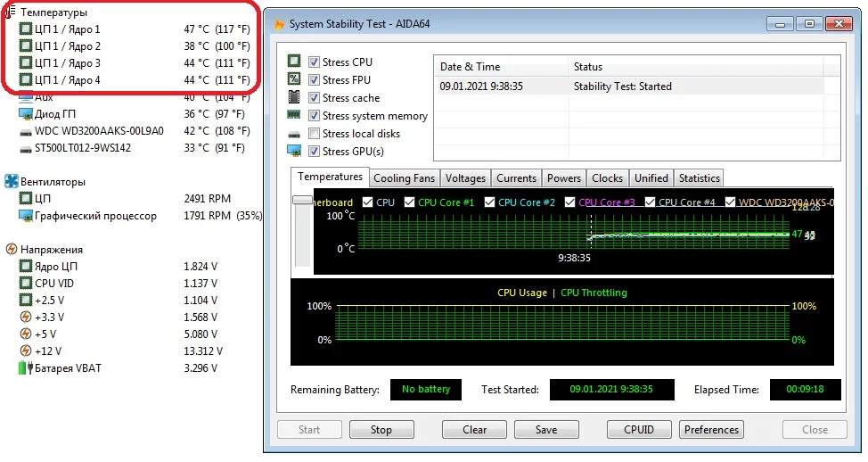Toggle the CPU Core #4 graph checkbox
The width and height of the screenshot is (868, 462).
point(650,202)
